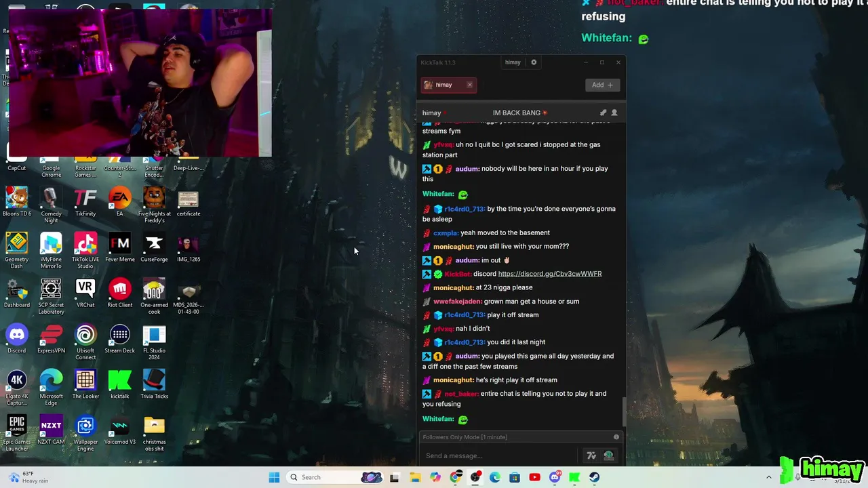Open iMyFone MirrorTo desktop icon
The width and height of the screenshot is (868, 488).
(51, 251)
